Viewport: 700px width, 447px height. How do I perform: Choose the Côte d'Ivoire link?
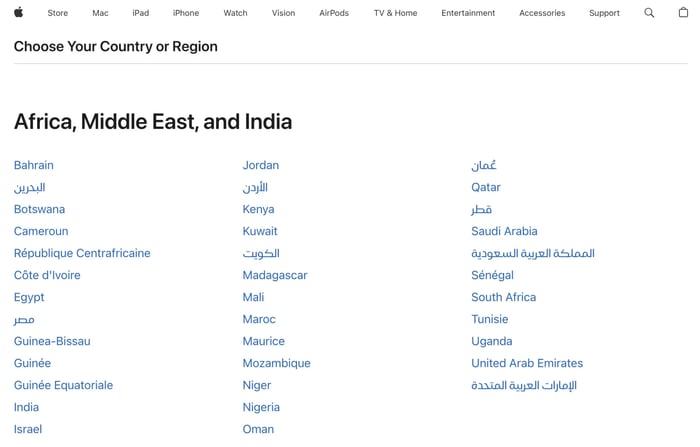[x=47, y=275]
